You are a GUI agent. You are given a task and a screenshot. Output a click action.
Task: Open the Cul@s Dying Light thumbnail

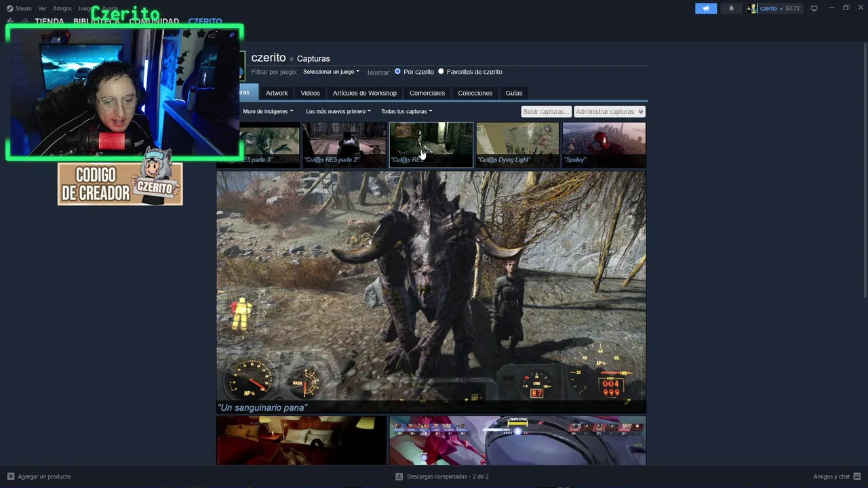tap(517, 144)
